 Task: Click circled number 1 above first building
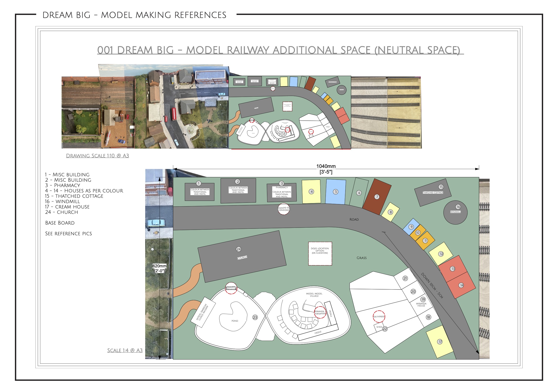pyautogui.click(x=198, y=183)
